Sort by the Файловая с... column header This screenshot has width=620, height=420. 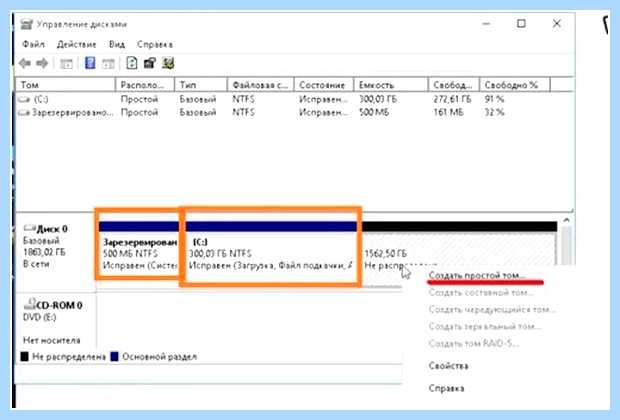(261, 85)
